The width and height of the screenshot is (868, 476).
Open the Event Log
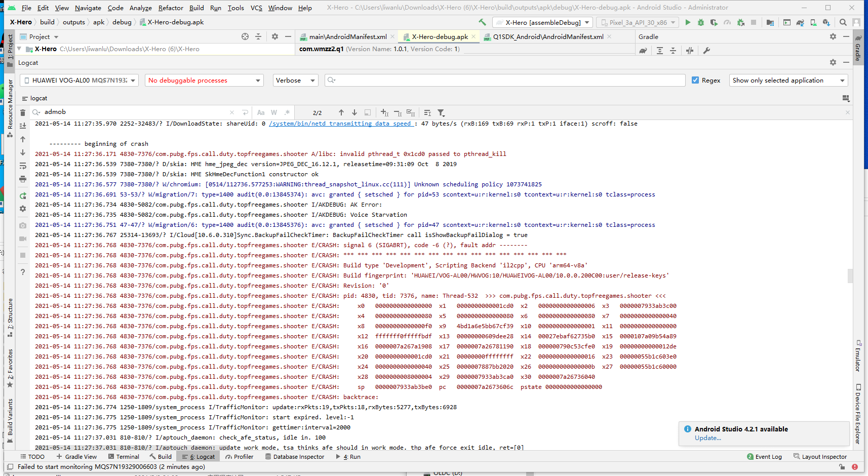(765, 456)
